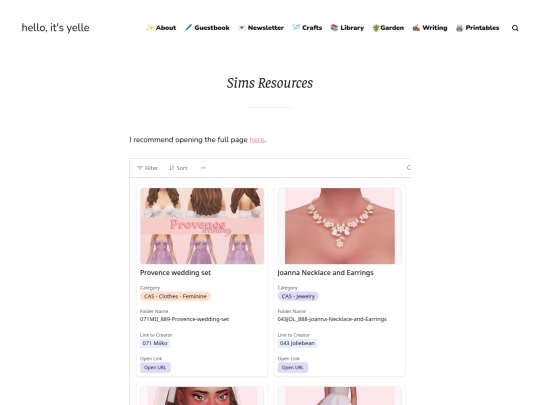This screenshot has height=405, width=540.
Task: Select the 'CAS - Clothes - Feminine' category tag
Action: click(x=175, y=296)
